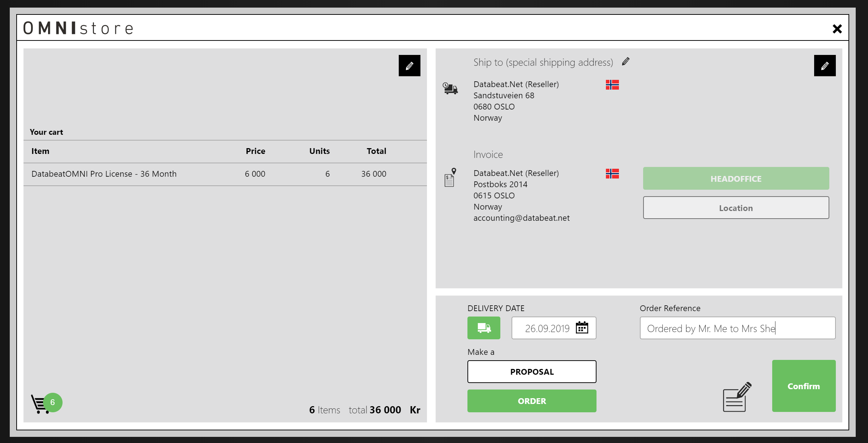Edit the special shipping address pencil icon
The image size is (868, 443).
626,62
